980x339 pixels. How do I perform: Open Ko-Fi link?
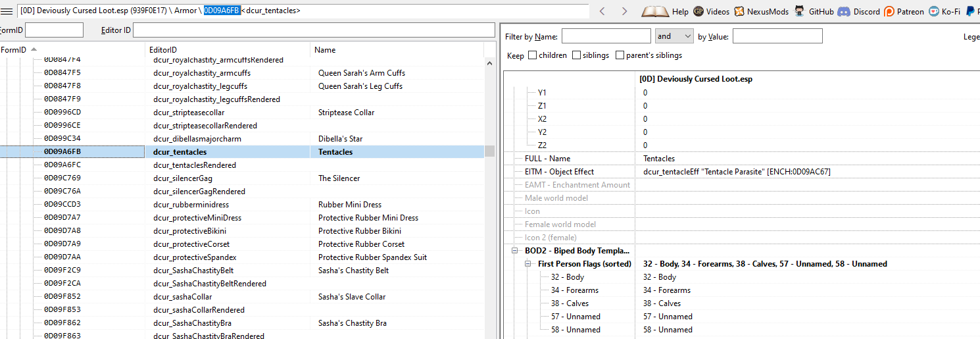click(x=944, y=11)
